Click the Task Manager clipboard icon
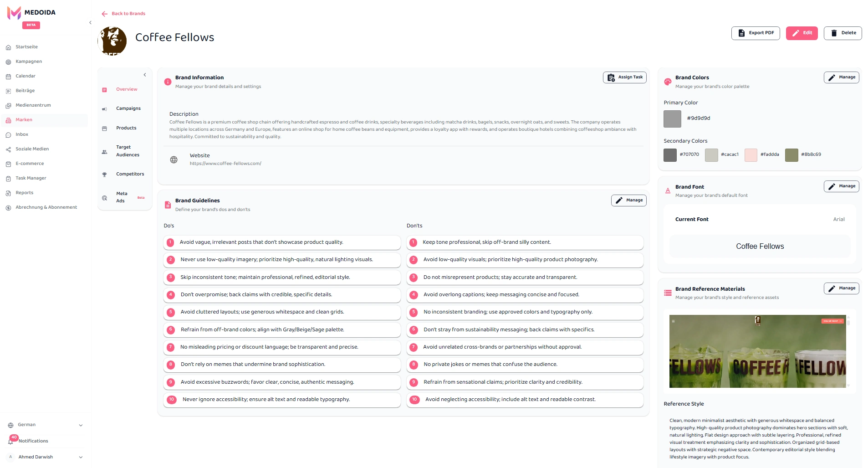 (x=8, y=179)
